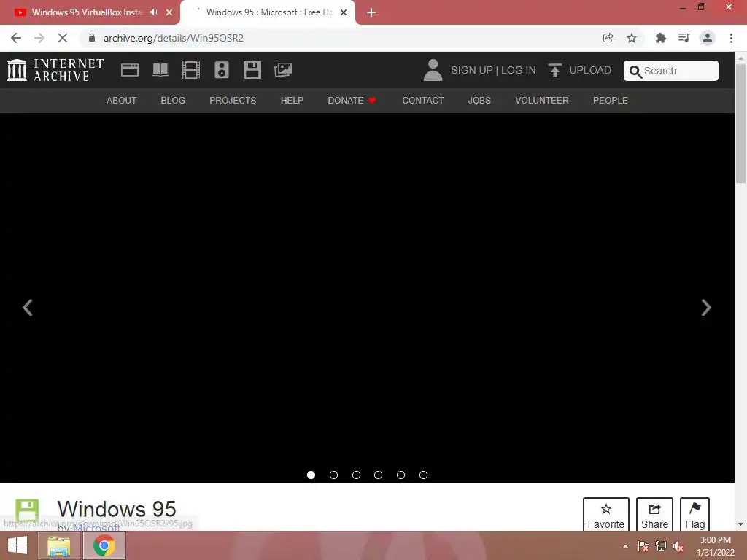Select the fifth carousel dot
The width and height of the screenshot is (747, 560).
point(400,475)
